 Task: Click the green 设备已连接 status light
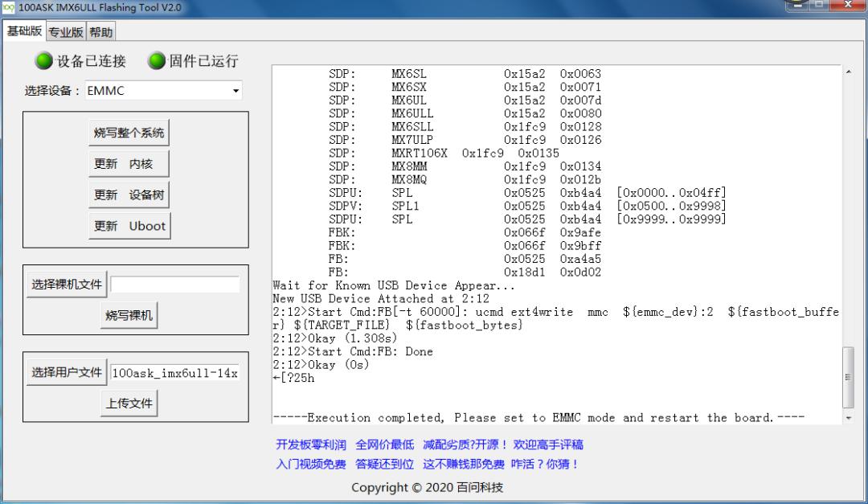coord(43,61)
